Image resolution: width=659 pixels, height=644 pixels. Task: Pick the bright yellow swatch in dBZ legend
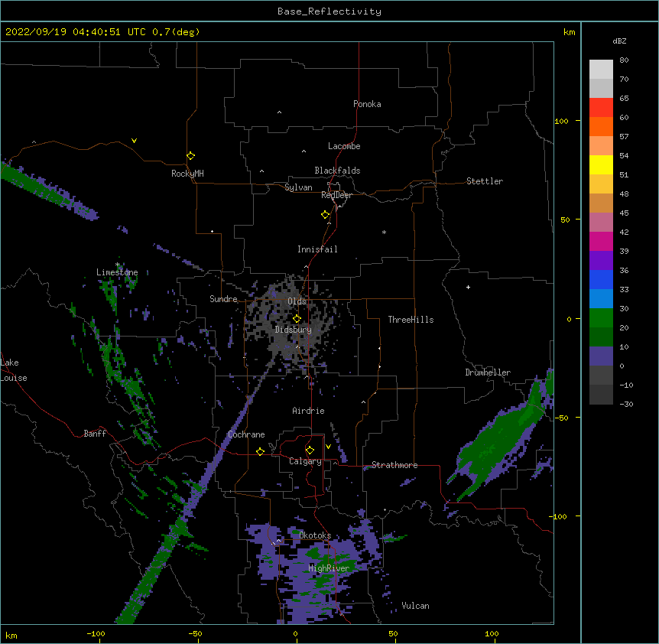pyautogui.click(x=601, y=164)
